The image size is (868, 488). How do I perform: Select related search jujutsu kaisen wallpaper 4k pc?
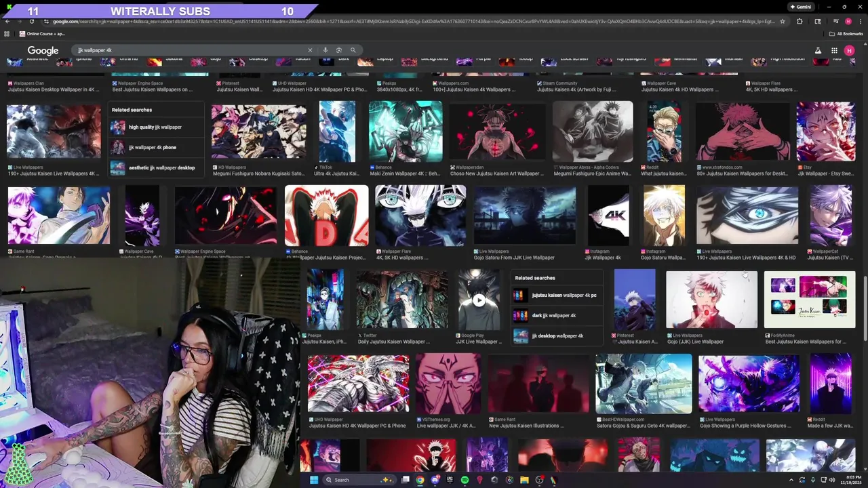[x=557, y=296]
